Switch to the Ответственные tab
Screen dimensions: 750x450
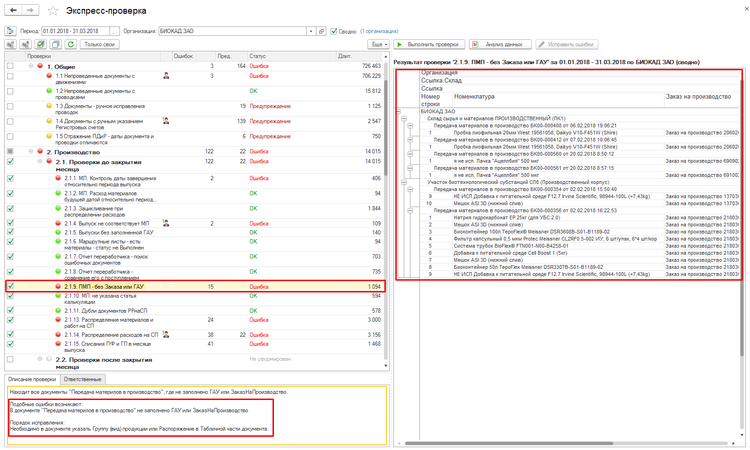[x=82, y=379]
